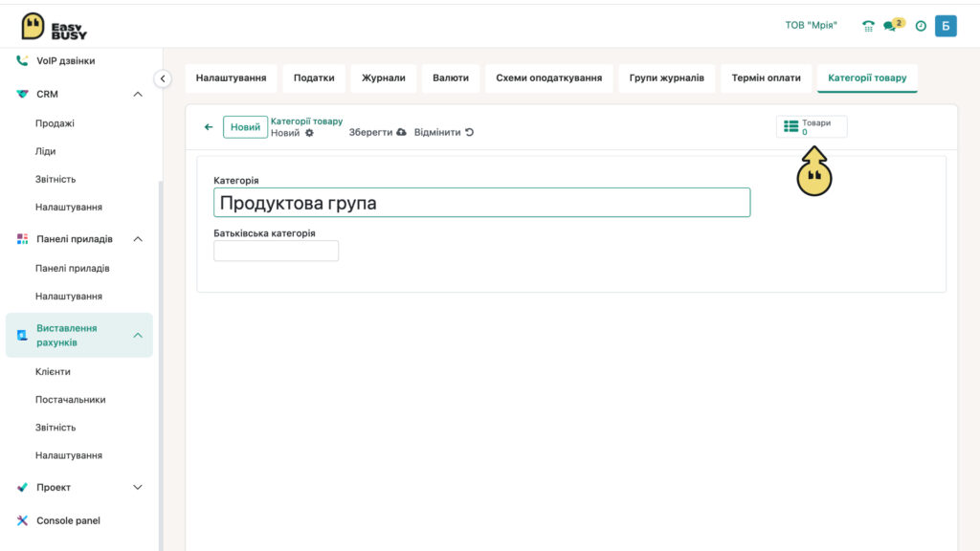The width and height of the screenshot is (980, 551).
Task: Open the user avatar Б
Action: tap(946, 26)
